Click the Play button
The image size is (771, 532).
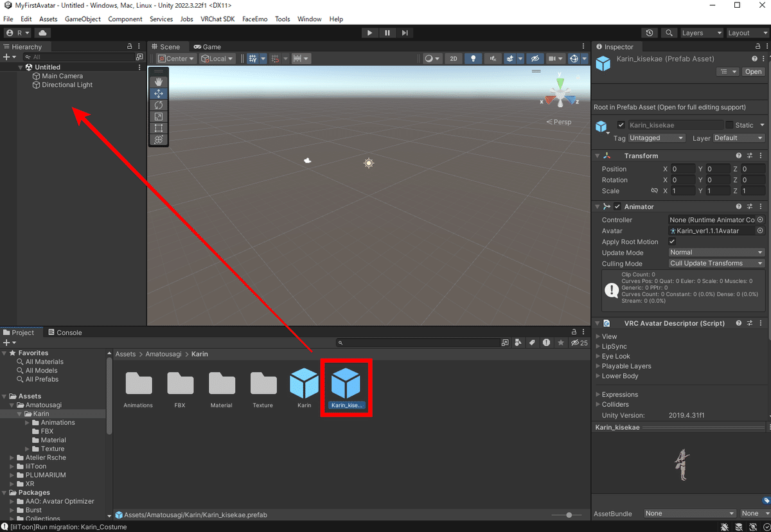pyautogui.click(x=369, y=33)
